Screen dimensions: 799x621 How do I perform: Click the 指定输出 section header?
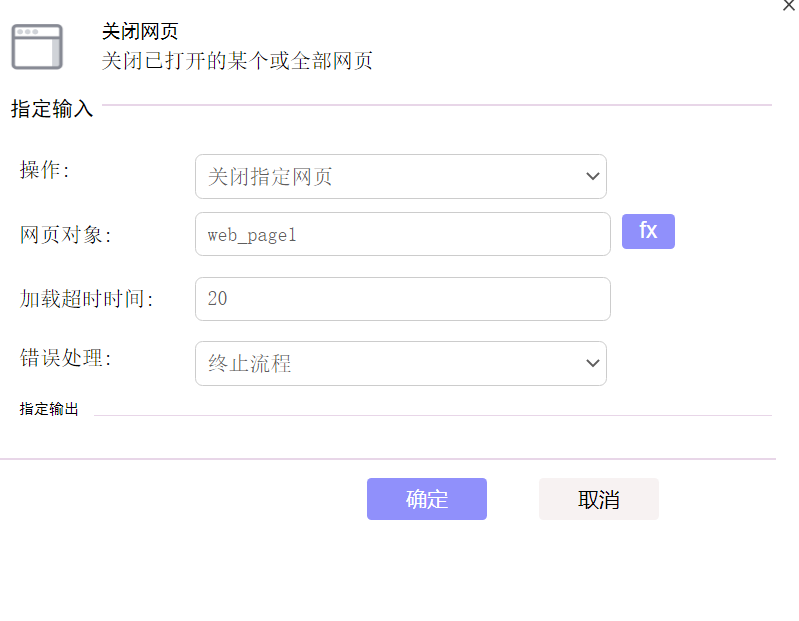pyautogui.click(x=49, y=409)
